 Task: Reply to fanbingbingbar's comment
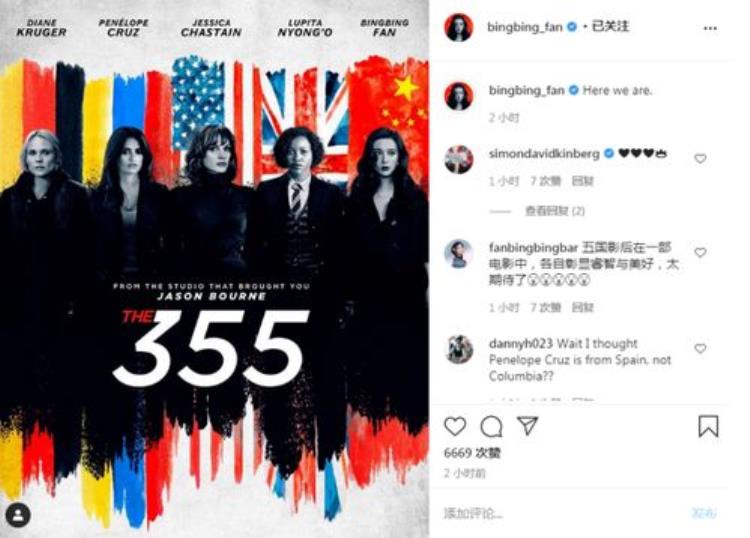coord(583,307)
